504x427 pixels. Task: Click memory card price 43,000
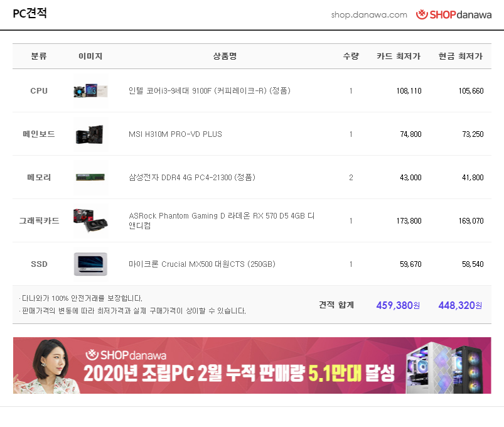click(410, 178)
